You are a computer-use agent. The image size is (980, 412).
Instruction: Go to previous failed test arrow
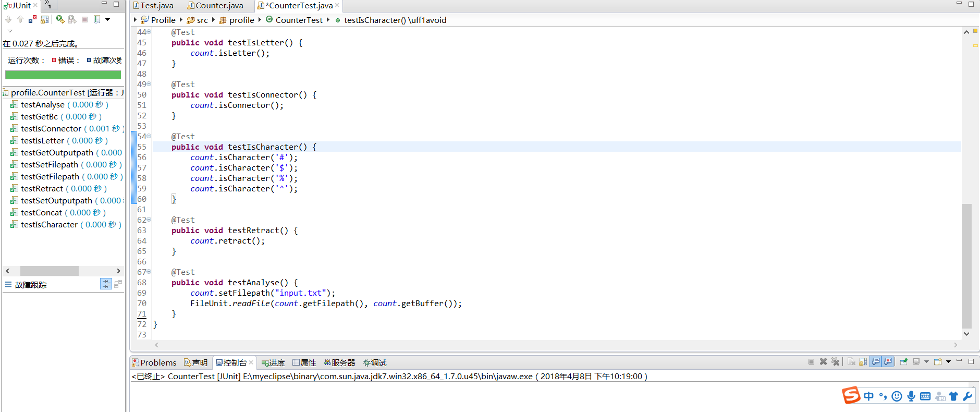(x=20, y=20)
